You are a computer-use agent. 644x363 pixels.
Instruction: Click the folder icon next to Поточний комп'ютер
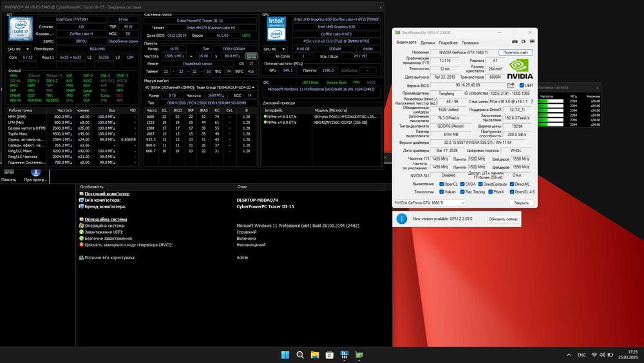pos(81,193)
